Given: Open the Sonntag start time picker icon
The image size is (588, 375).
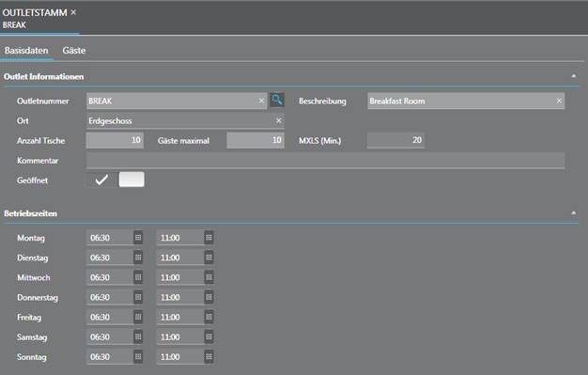Looking at the screenshot, I should pyautogui.click(x=138, y=357).
